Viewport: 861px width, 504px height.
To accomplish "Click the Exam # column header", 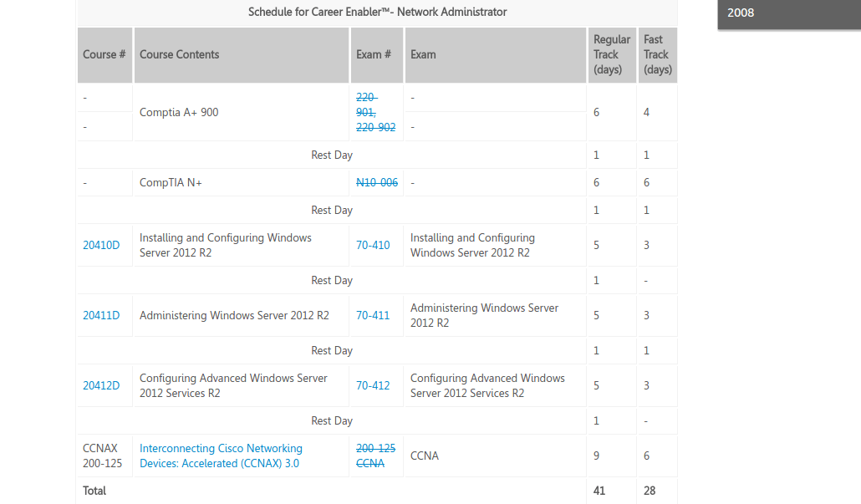I will (x=374, y=55).
